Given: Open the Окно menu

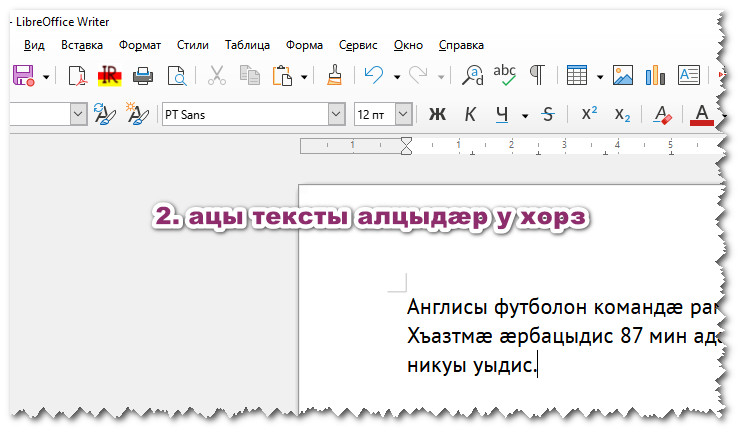Looking at the screenshot, I should [408, 45].
